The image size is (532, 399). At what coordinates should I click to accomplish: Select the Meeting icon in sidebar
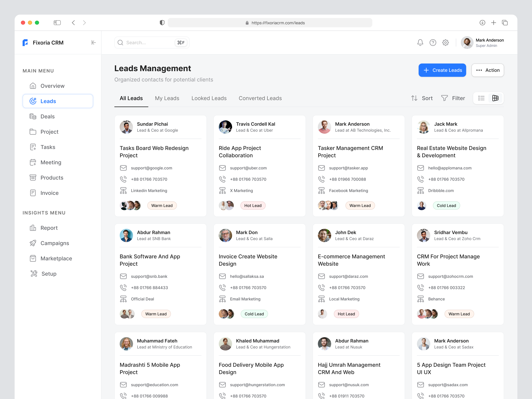[x=33, y=162]
